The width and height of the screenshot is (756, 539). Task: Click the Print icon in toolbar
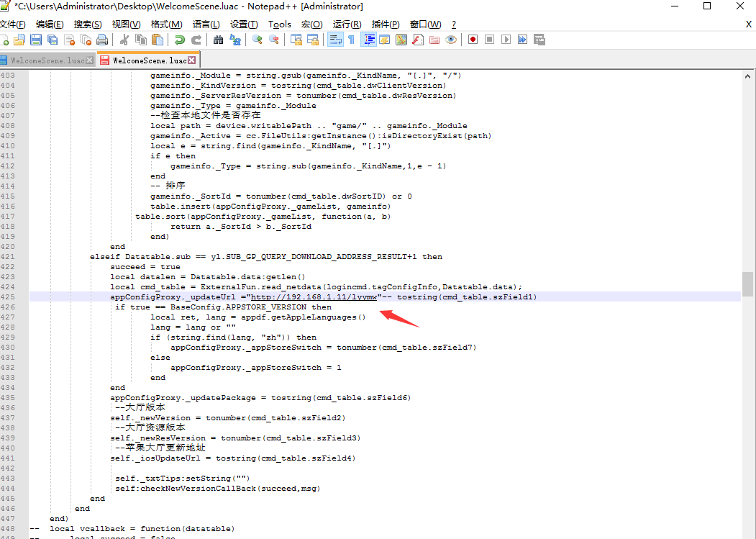(x=102, y=40)
